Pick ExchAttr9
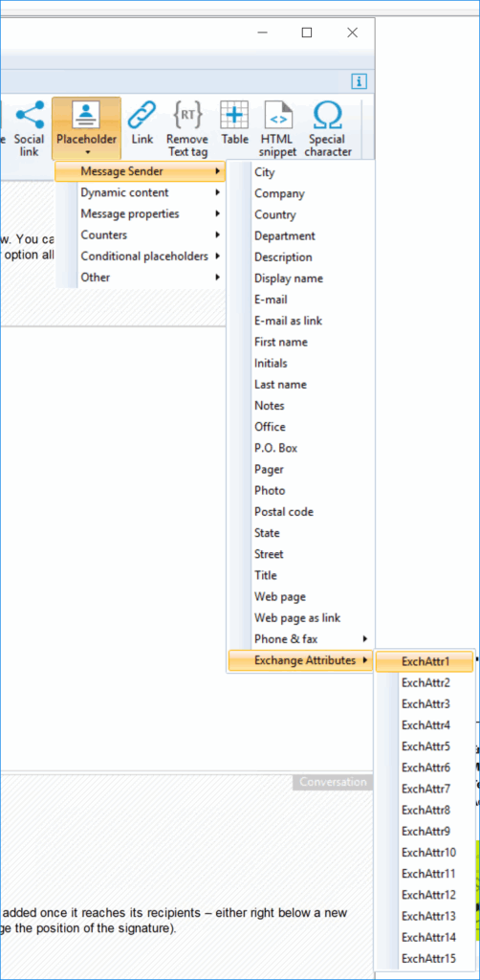480x980 pixels. (425, 832)
